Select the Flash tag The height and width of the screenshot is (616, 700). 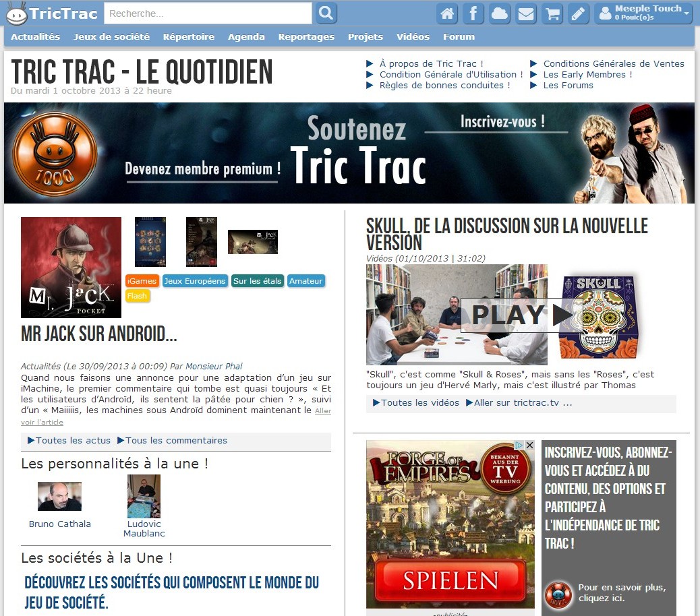coord(137,296)
